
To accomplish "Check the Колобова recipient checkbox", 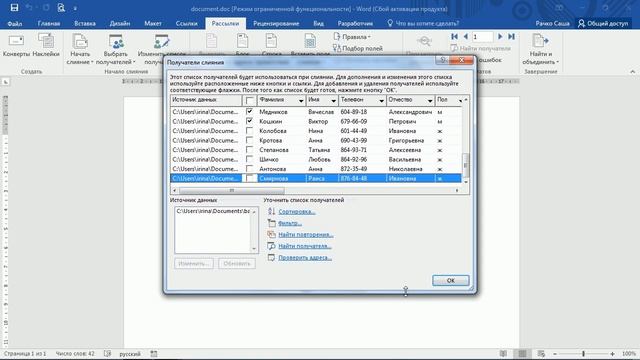I will (x=249, y=131).
